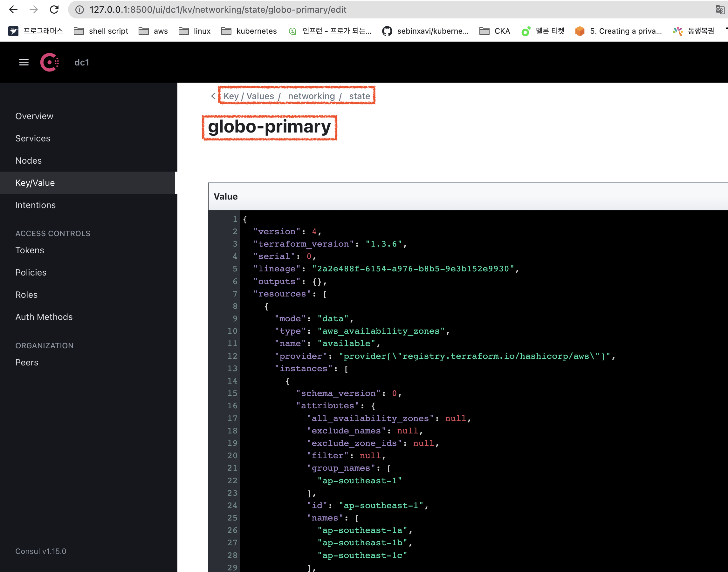Click the "ap-southeast-1a" line in editor

tap(365, 530)
